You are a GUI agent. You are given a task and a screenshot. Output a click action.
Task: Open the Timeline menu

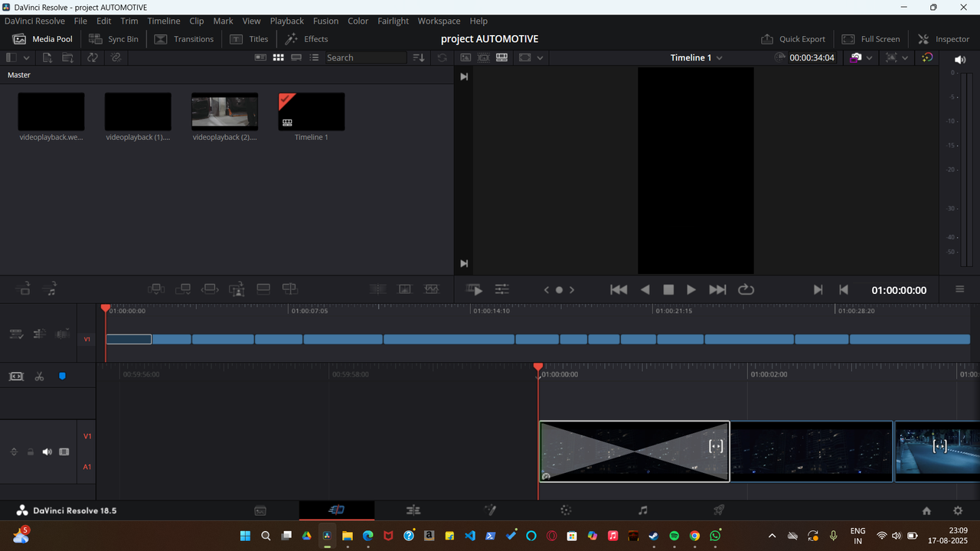point(163,21)
